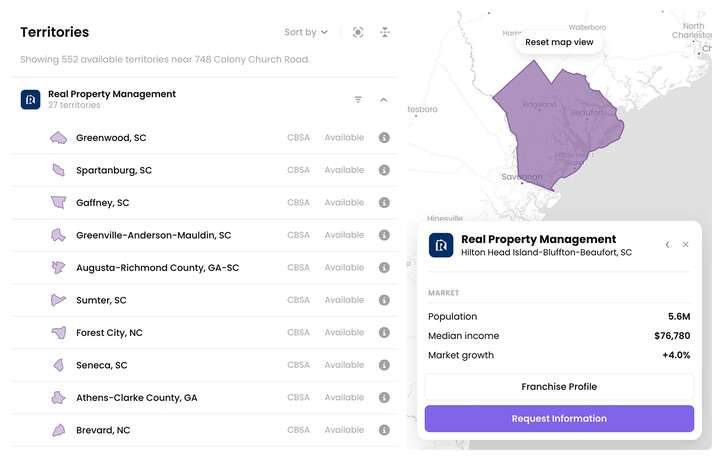Screen dimensions: 720x460
Task: Click the Population value 5.6M
Action: point(679,316)
